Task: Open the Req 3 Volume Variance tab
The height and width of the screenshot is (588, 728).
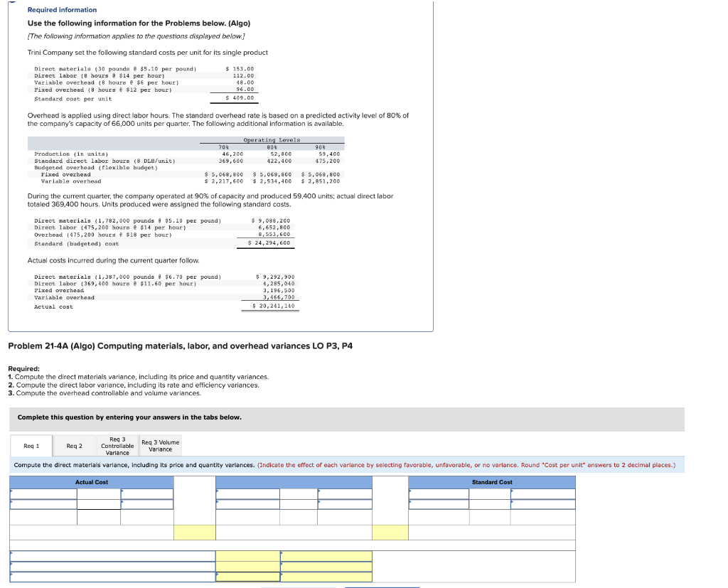Action: (160, 446)
